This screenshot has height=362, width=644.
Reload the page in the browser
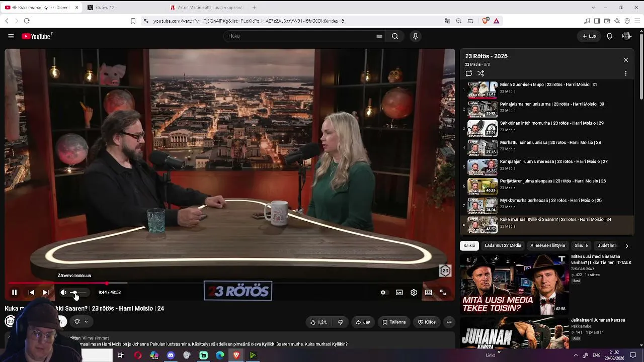(x=27, y=21)
